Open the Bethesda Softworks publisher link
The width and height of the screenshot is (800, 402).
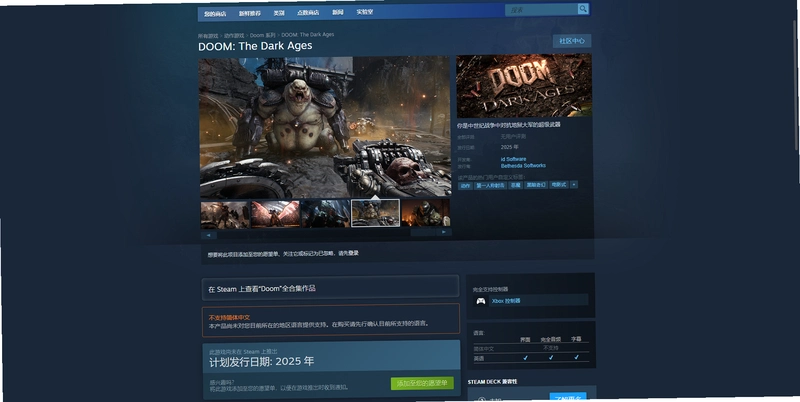(x=523, y=166)
